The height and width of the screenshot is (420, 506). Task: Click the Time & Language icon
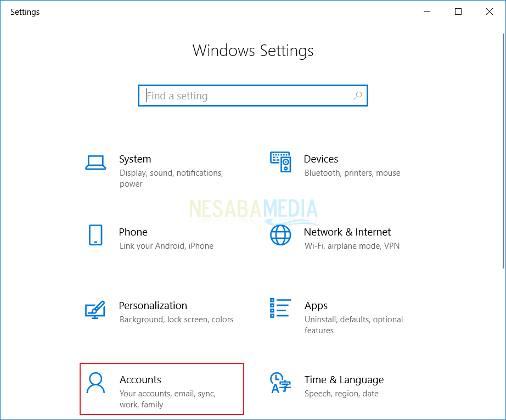(280, 383)
